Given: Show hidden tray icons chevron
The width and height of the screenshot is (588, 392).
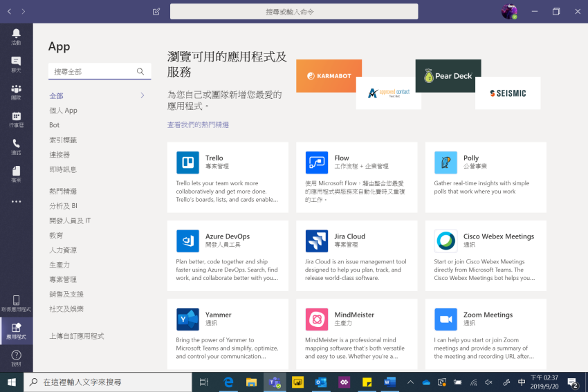Looking at the screenshot, I should pyautogui.click(x=411, y=382).
